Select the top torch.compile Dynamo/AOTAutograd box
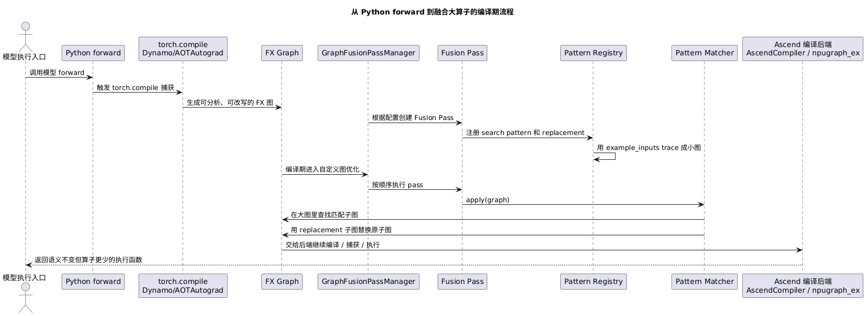This screenshot has height=316, width=868. [x=183, y=49]
